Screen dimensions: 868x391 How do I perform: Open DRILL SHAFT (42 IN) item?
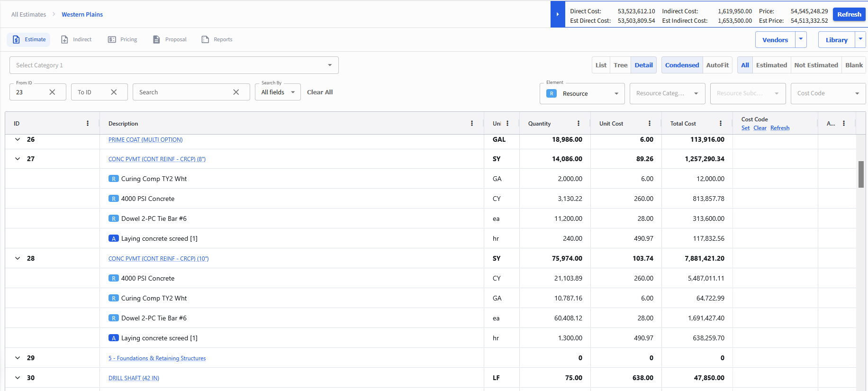click(134, 378)
